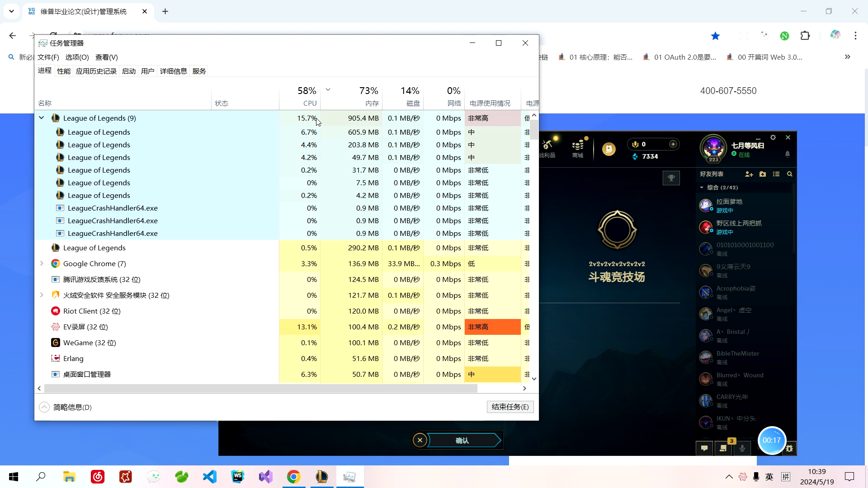Open the Chrome three-dot menu
The height and width of the screenshot is (488, 868).
click(855, 36)
